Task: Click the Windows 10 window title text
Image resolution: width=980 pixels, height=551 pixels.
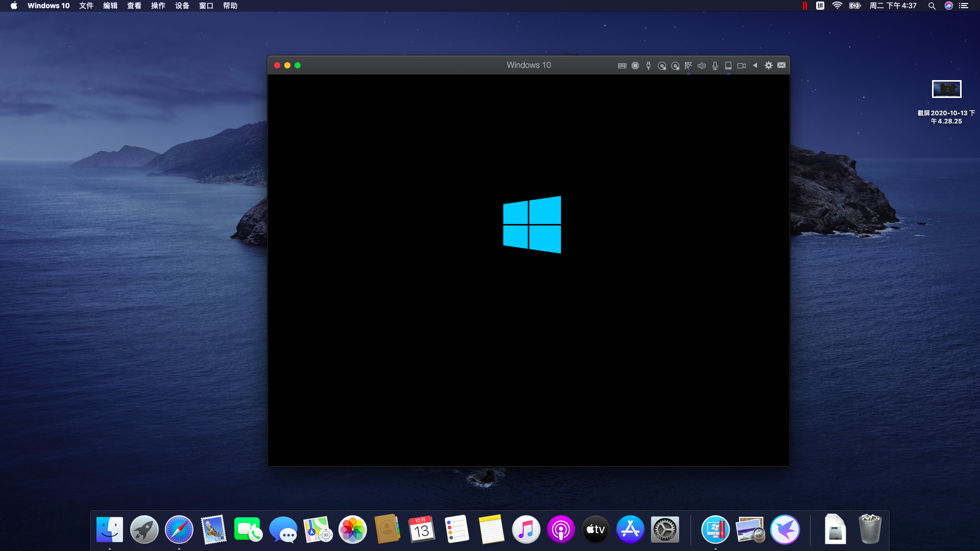Action: pyautogui.click(x=529, y=65)
